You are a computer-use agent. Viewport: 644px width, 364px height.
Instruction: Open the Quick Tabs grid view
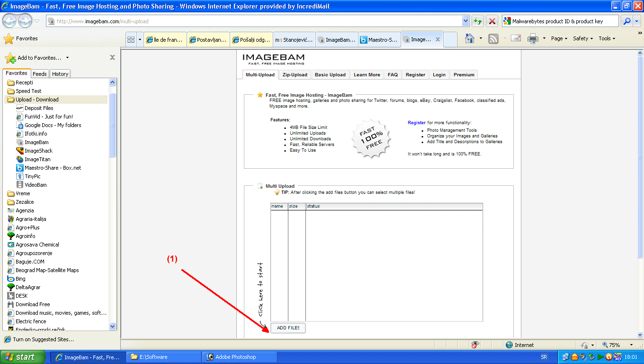(x=131, y=40)
